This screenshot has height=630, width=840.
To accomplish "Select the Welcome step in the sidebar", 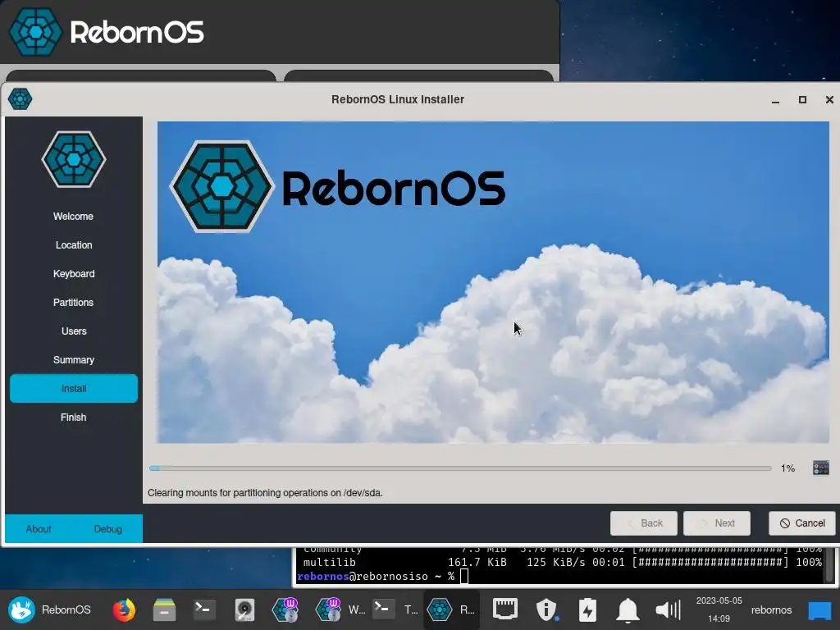I will tap(73, 217).
